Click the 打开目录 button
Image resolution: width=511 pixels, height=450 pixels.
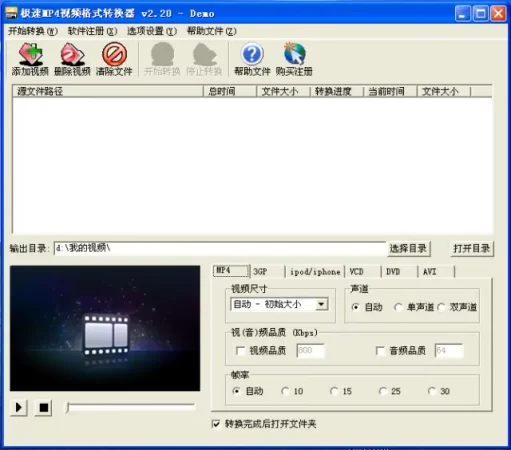click(x=472, y=249)
